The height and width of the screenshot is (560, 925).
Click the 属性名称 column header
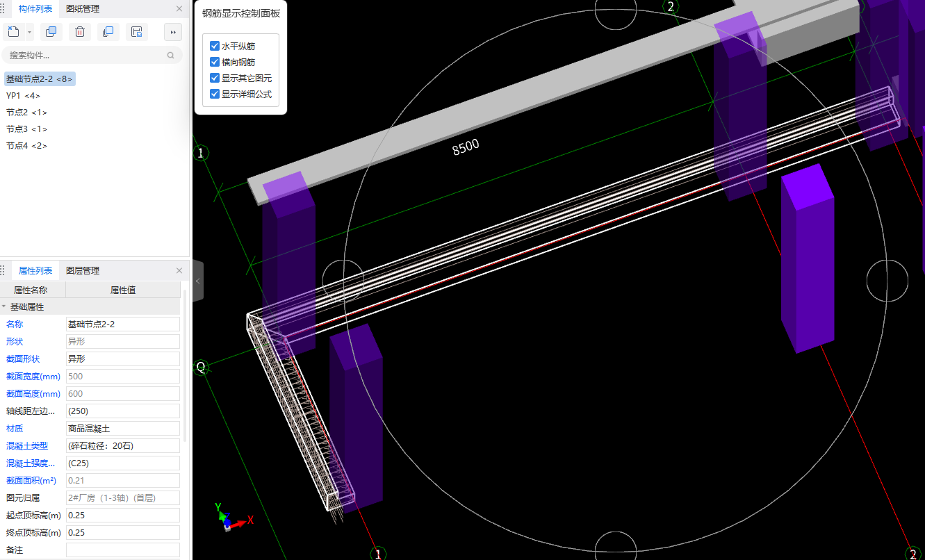(x=31, y=290)
